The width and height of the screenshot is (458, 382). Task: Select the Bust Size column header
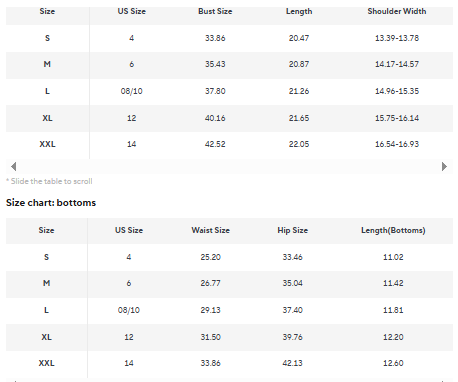pyautogui.click(x=215, y=11)
